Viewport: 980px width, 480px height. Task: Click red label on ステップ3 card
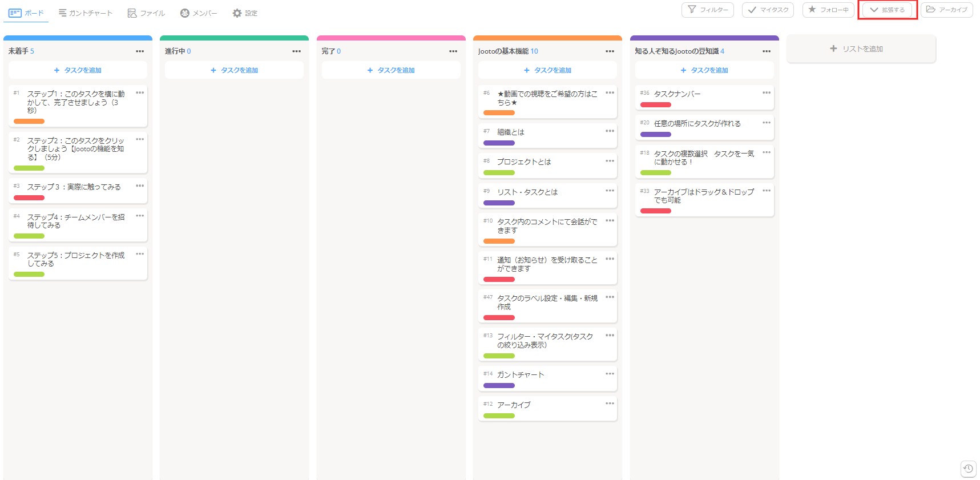coord(29,197)
